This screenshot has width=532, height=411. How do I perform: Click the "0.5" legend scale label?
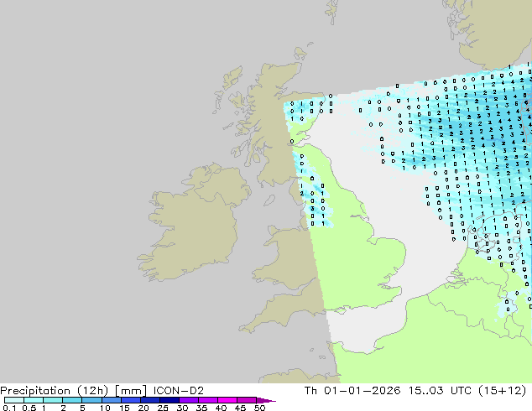tap(29, 408)
